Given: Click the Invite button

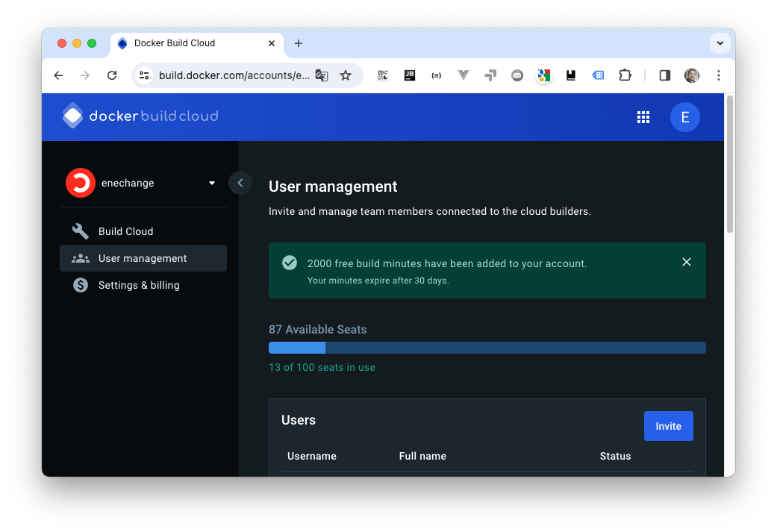Looking at the screenshot, I should (669, 426).
